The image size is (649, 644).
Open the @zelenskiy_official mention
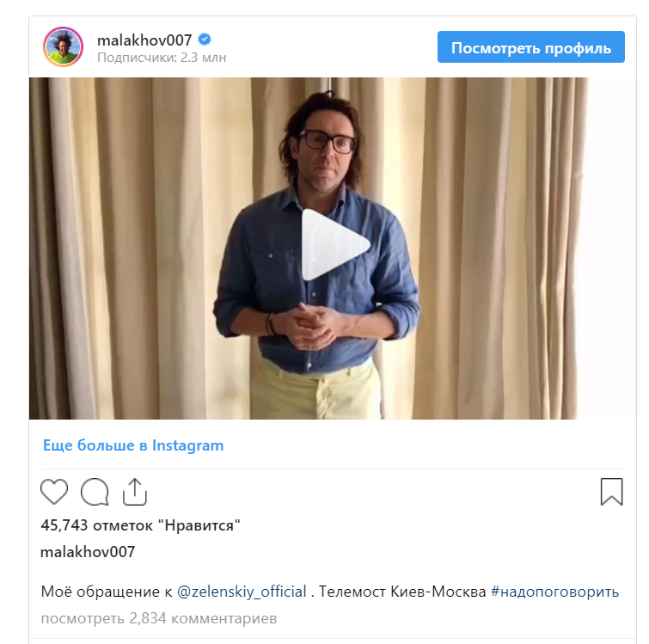tap(242, 592)
